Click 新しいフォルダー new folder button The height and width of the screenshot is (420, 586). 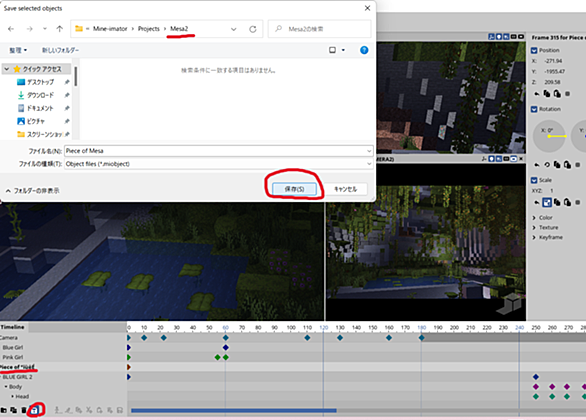coord(60,50)
